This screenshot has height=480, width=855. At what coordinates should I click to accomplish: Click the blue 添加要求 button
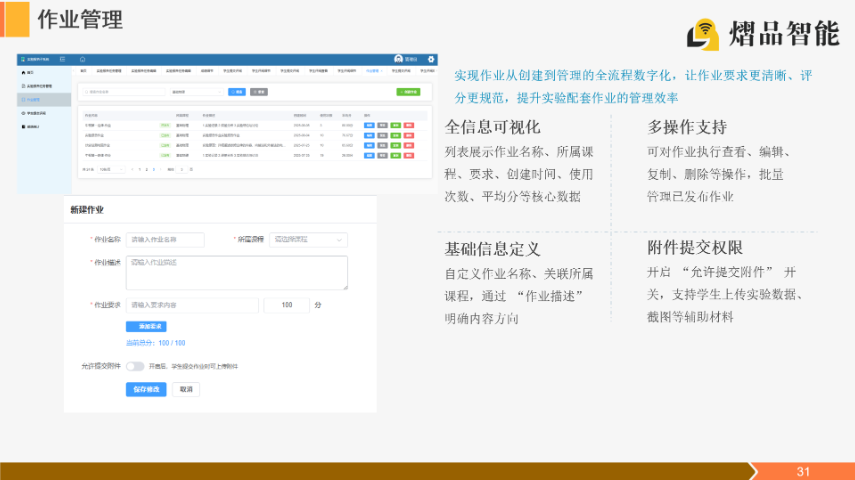(x=146, y=326)
